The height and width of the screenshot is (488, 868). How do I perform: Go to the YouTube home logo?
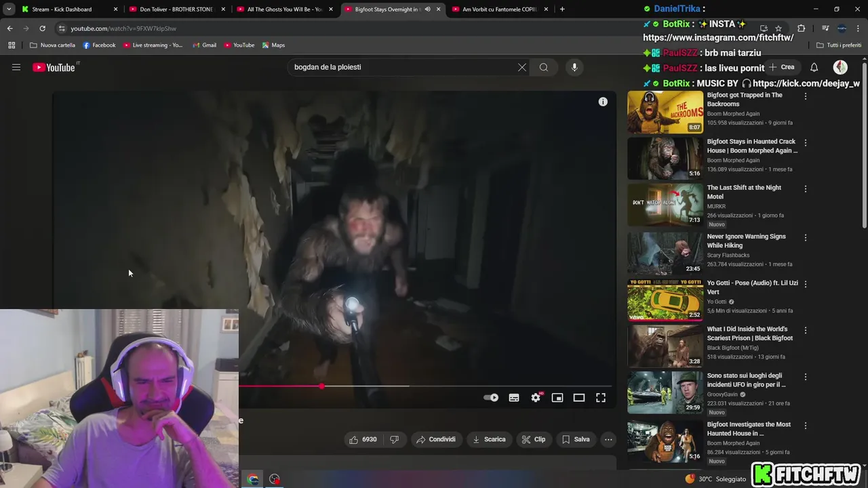coord(54,67)
